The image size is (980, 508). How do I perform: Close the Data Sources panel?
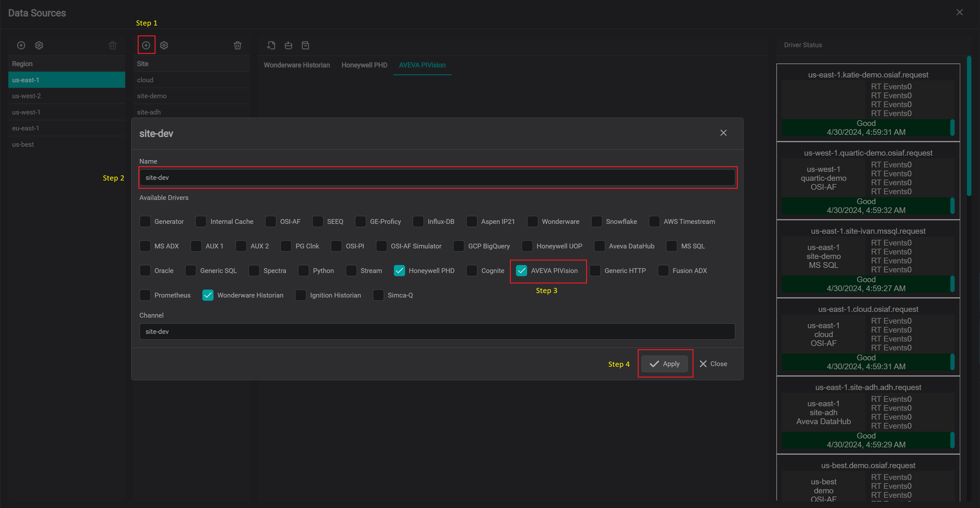960,12
